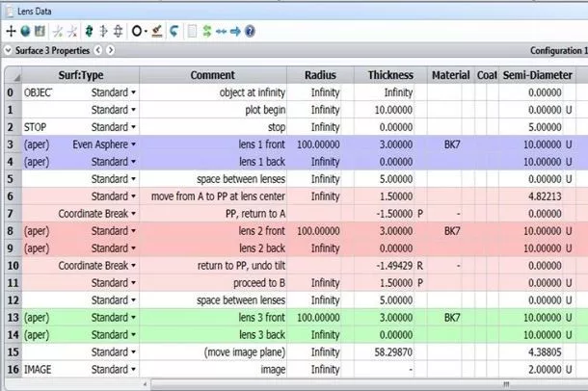
Task: Select the Thickness column header
Action: [x=390, y=75]
